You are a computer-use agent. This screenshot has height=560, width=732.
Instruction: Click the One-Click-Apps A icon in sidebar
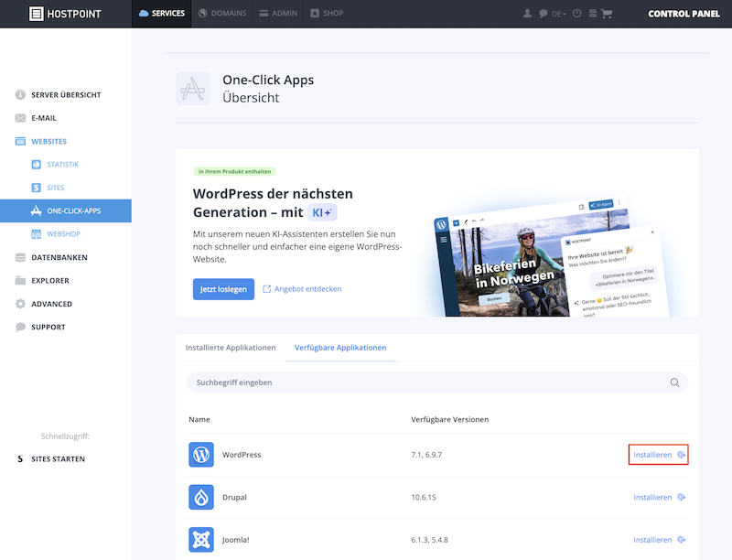36,211
